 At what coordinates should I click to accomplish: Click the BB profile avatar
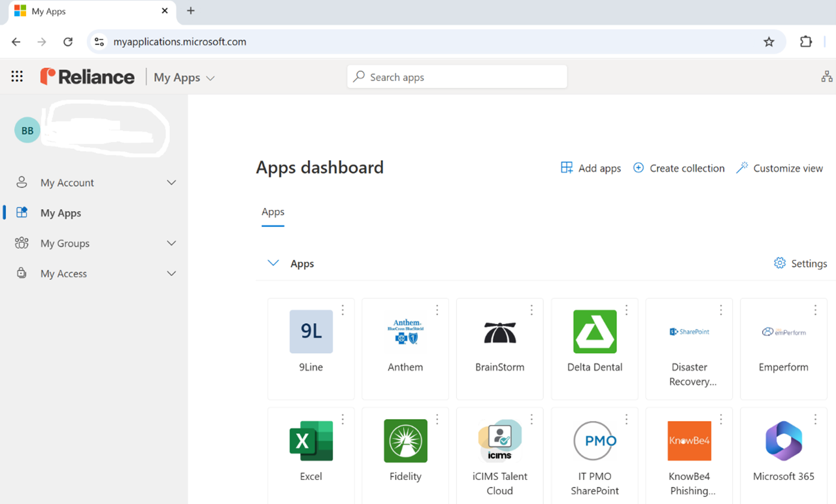(27, 130)
